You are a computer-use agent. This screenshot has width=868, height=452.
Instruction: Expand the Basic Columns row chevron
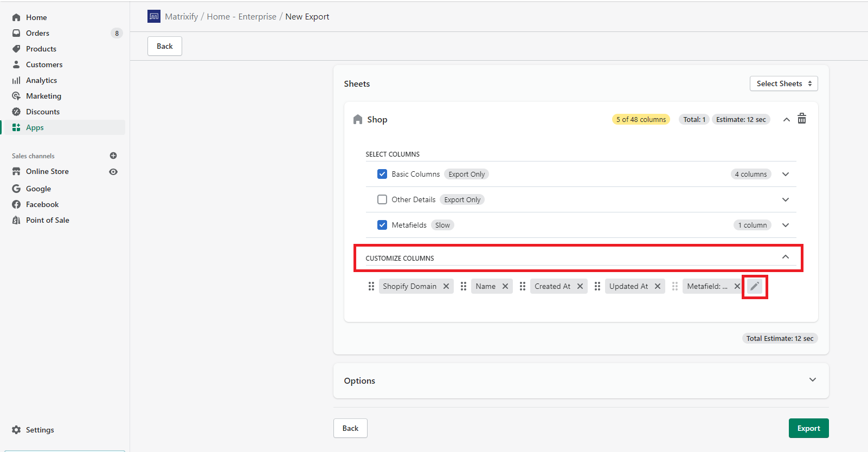pyautogui.click(x=786, y=174)
